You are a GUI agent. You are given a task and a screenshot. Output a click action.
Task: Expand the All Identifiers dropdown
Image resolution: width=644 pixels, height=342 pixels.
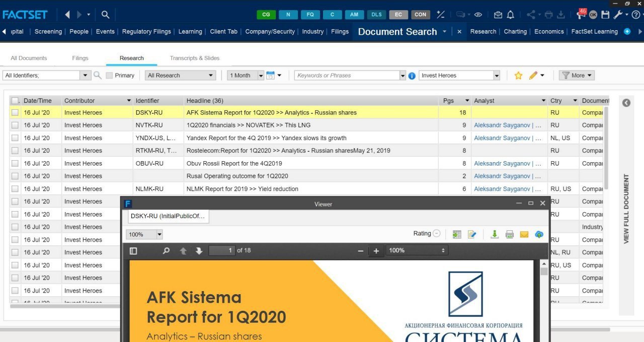point(86,75)
